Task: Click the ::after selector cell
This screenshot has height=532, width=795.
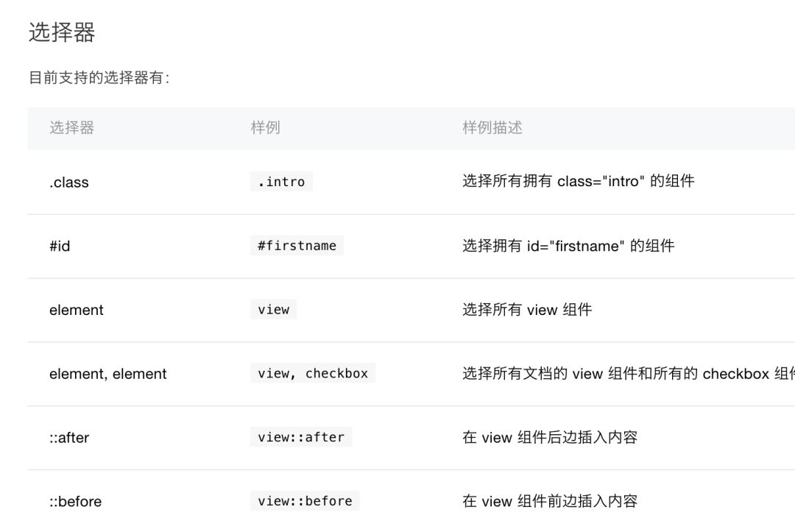Action: [x=69, y=438]
